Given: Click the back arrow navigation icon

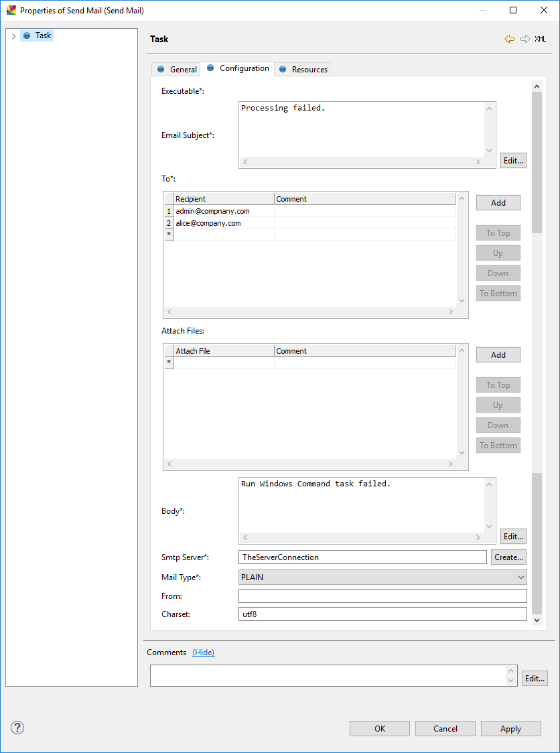Looking at the screenshot, I should (x=510, y=40).
